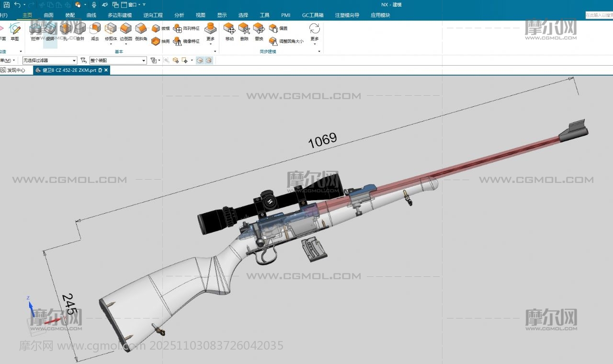Image resolution: width=613 pixels, height=364 pixels.
Task: Click 移动 (Move Face) in synchronous modeling
Action: coord(229,30)
